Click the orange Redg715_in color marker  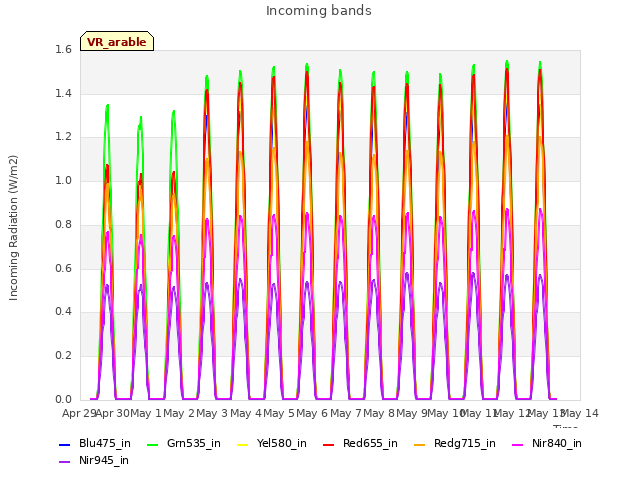point(419,444)
